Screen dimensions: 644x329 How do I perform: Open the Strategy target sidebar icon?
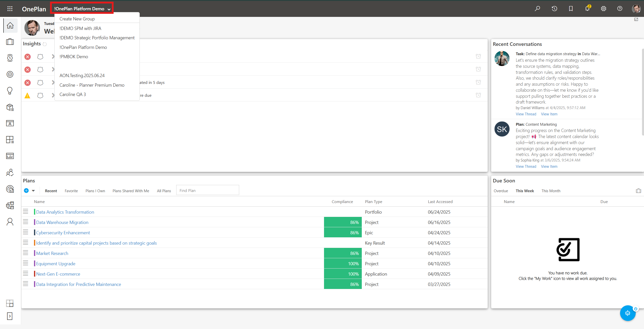click(x=10, y=74)
